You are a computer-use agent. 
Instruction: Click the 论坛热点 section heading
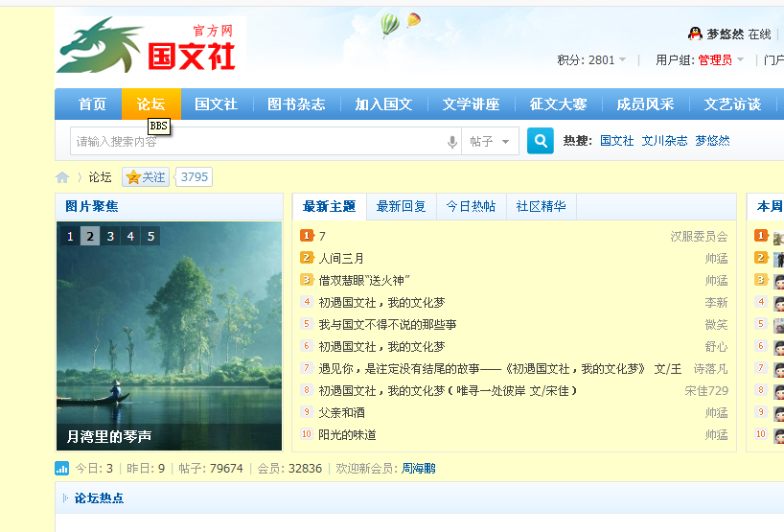pos(99,498)
